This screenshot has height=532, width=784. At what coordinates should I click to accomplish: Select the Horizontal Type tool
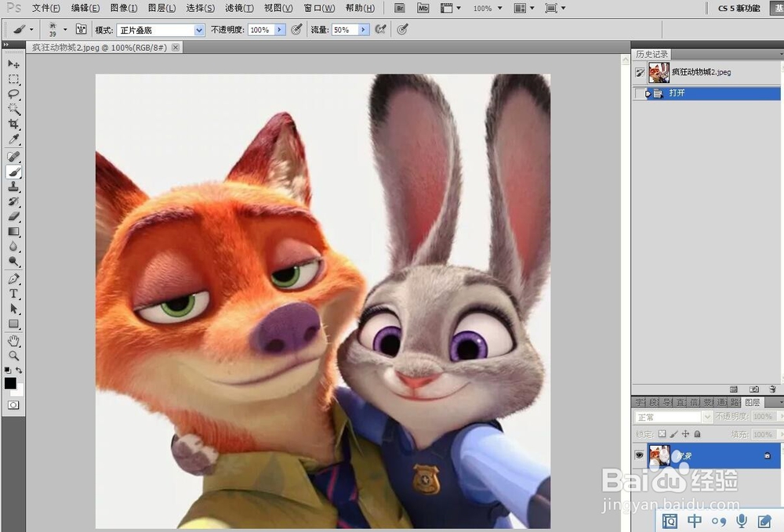pos(13,294)
